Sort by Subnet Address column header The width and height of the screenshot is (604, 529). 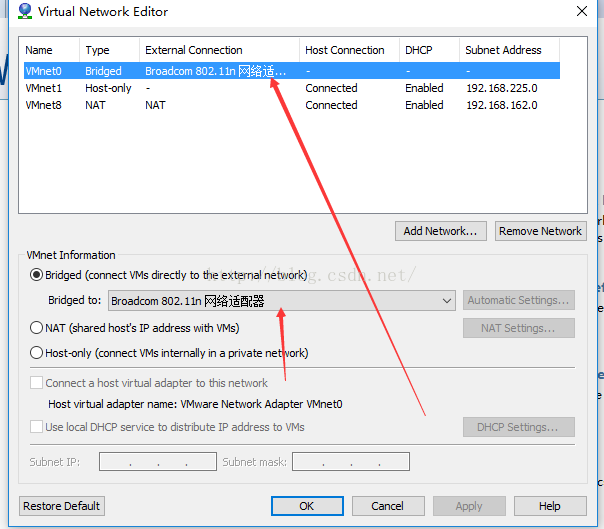pos(509,50)
